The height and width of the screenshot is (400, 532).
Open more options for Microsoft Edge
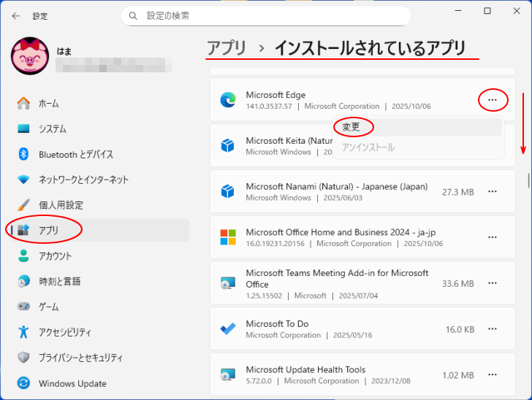[493, 100]
